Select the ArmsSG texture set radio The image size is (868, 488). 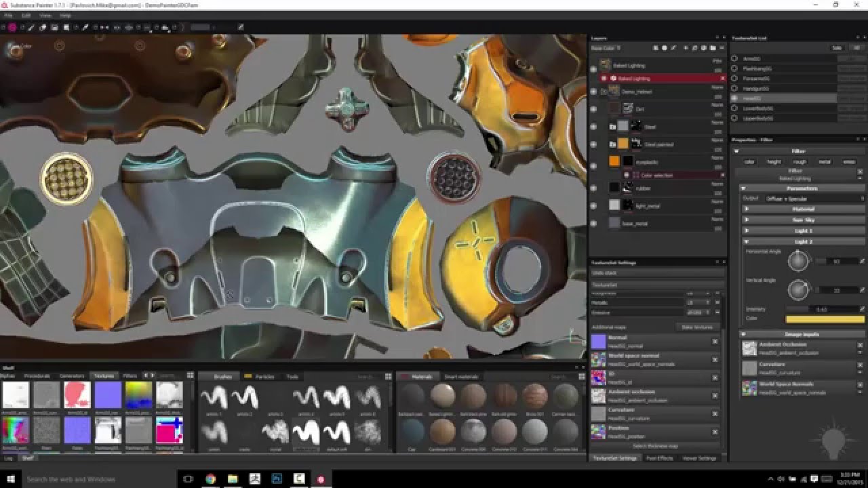pyautogui.click(x=734, y=59)
